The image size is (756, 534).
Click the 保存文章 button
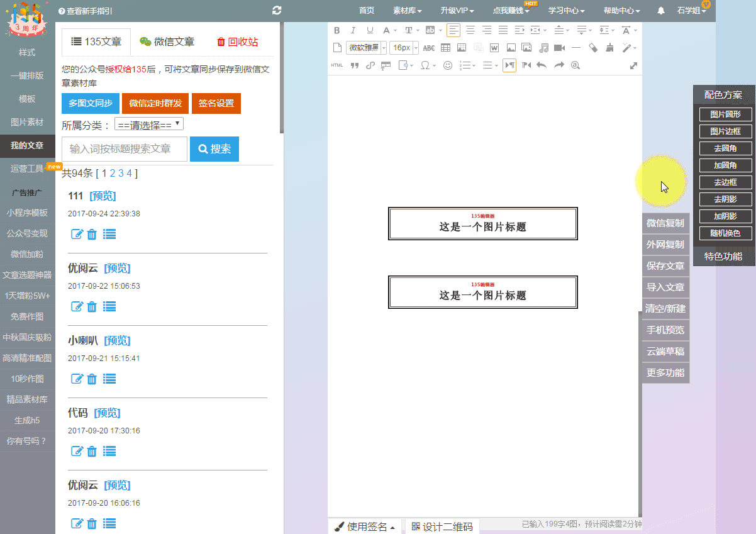tap(665, 265)
